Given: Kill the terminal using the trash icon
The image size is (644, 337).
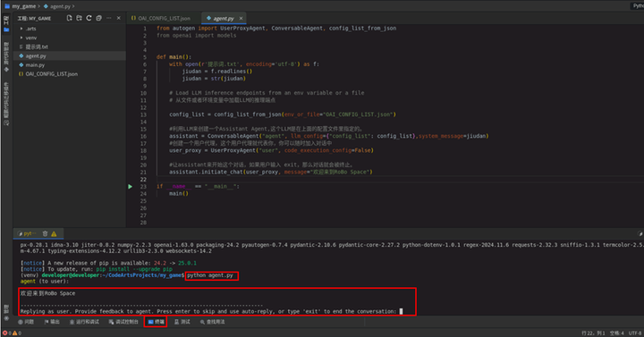Looking at the screenshot, I should 45,233.
